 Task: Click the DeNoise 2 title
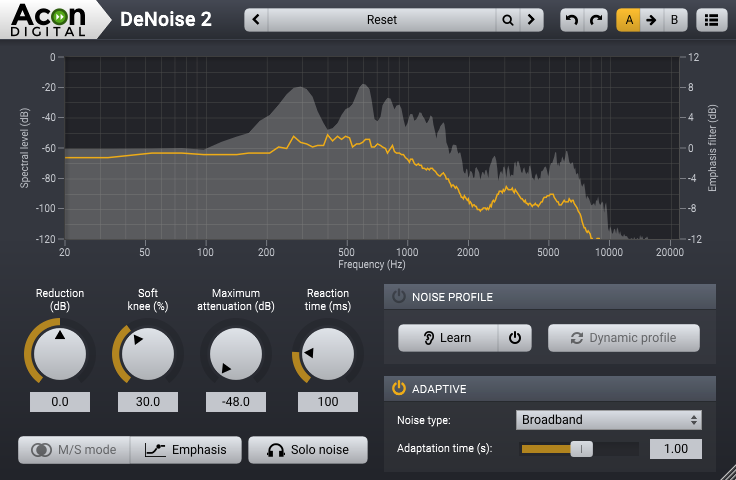point(166,20)
